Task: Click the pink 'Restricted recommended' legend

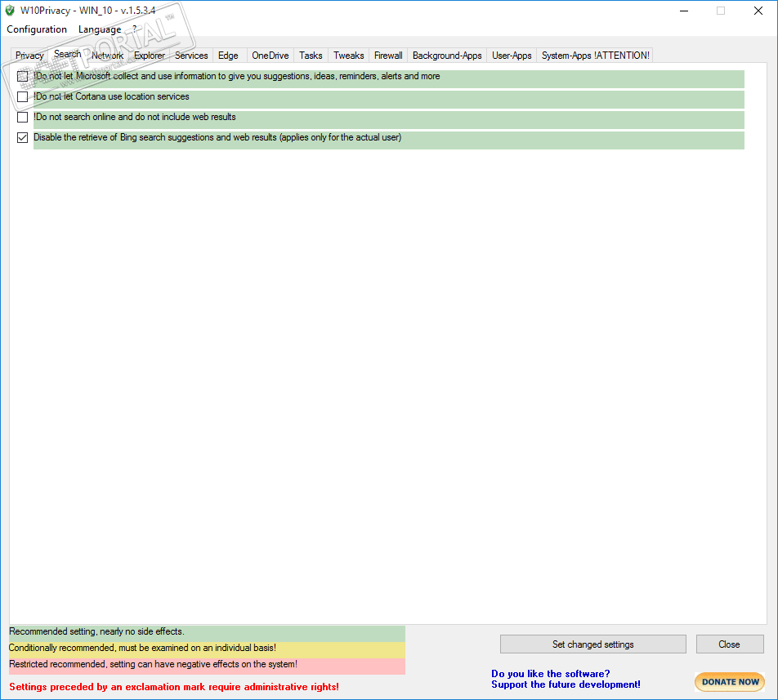Action: click(207, 667)
